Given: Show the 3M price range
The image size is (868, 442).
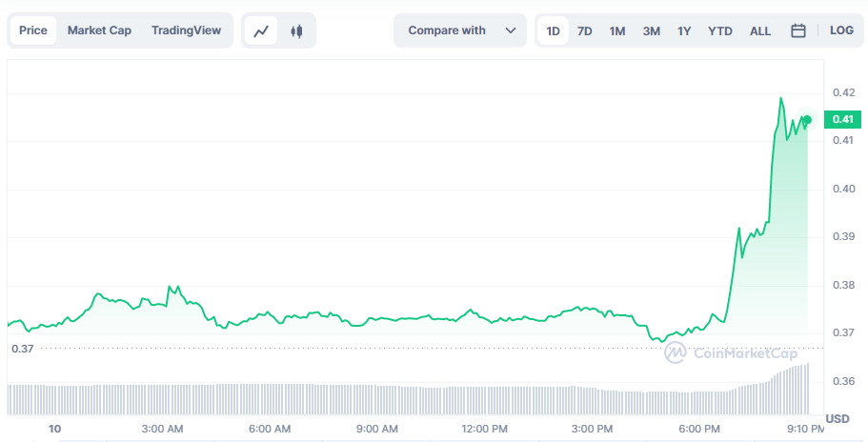Looking at the screenshot, I should pos(651,30).
